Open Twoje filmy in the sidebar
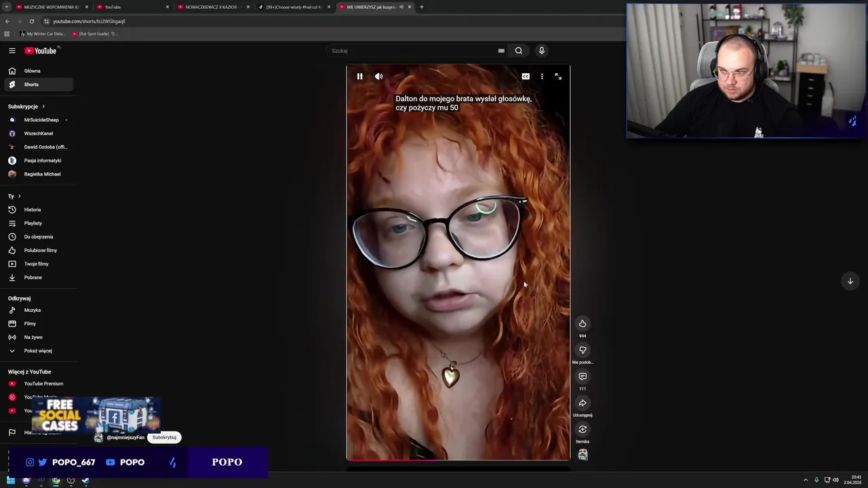The image size is (868, 488). pos(38,264)
